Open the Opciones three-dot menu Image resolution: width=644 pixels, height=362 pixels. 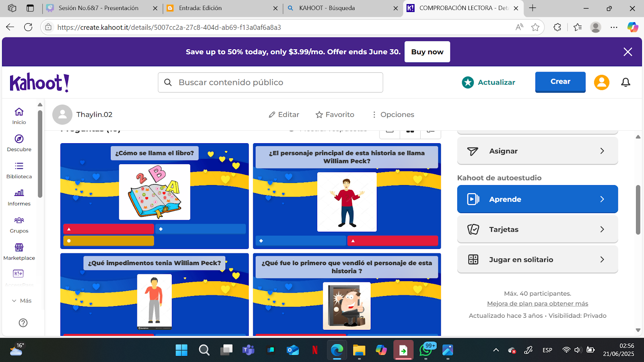click(393, 115)
